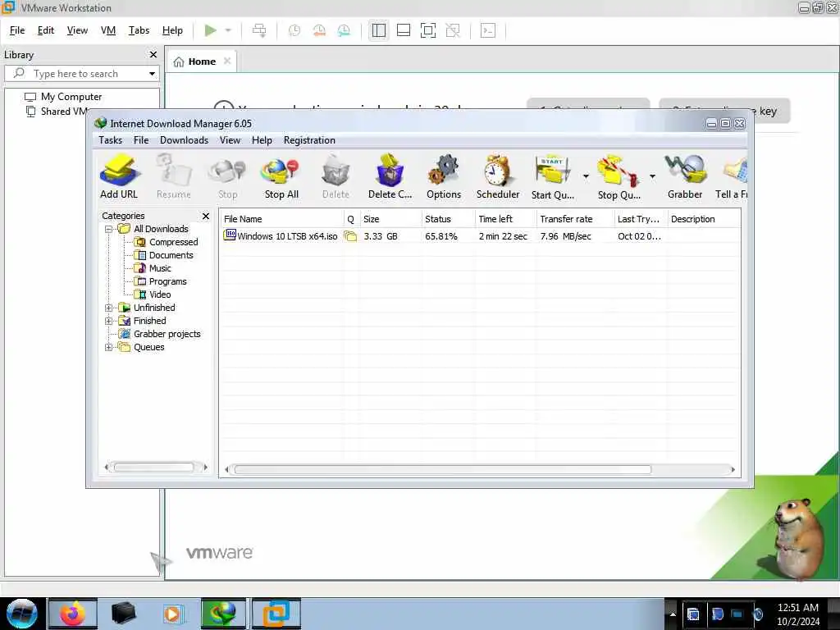Click Windows 10 LTSB x64.iso download row

click(480, 236)
